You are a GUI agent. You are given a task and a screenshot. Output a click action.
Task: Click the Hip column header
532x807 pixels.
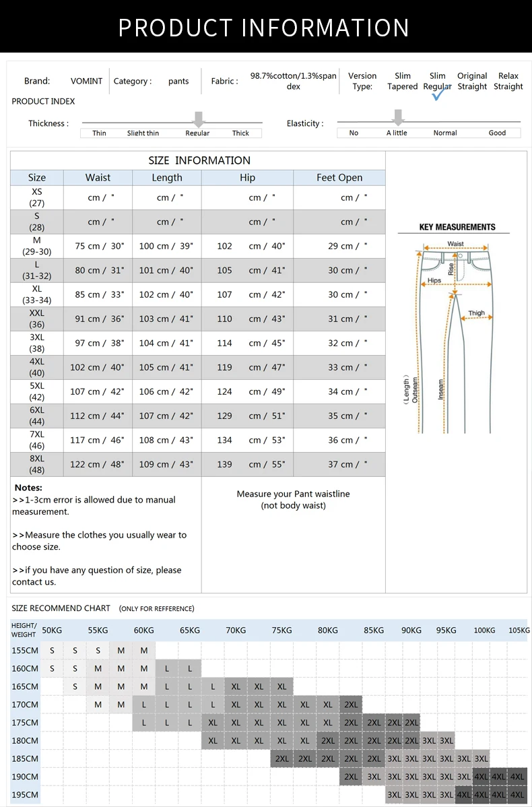(247, 178)
